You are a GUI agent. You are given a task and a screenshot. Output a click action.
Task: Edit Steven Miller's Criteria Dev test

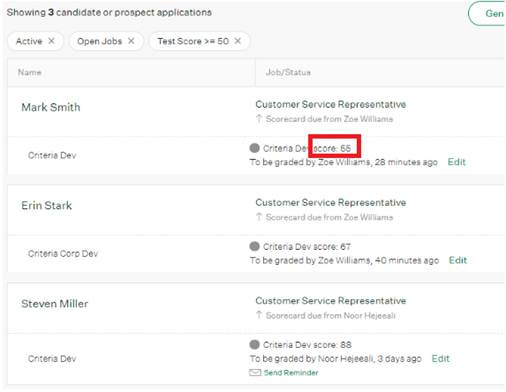click(440, 359)
